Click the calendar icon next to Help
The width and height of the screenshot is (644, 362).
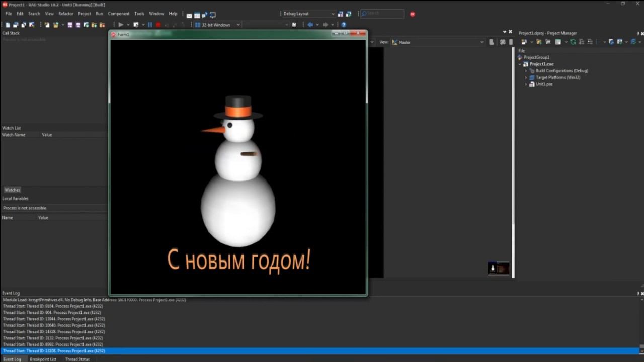[197, 16]
